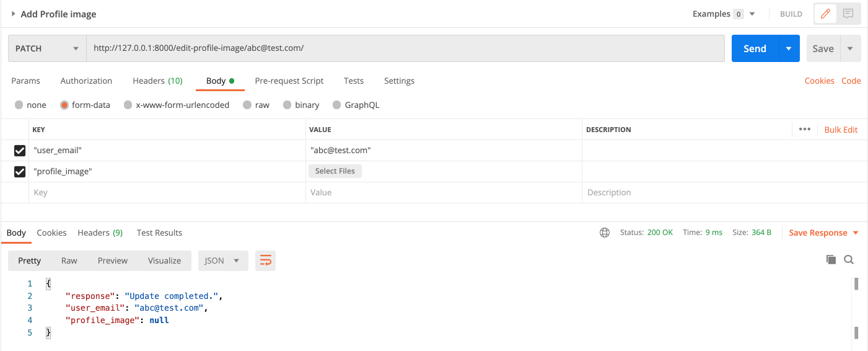This screenshot has width=868, height=351.
Task: Select the GraphQL body radio
Action: (337, 105)
